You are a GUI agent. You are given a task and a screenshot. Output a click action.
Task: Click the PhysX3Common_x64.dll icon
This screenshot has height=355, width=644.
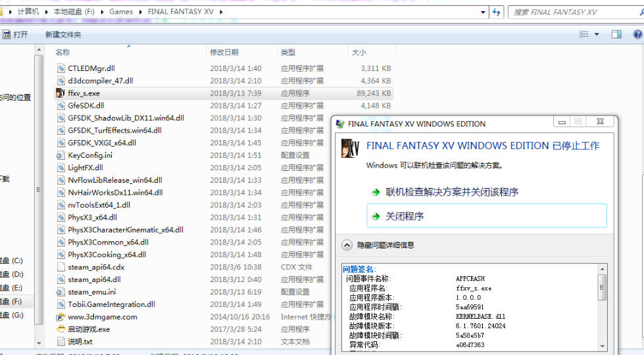[x=61, y=242]
